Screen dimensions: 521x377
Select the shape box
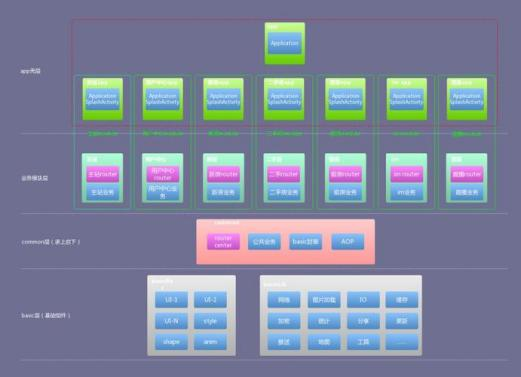coord(171,342)
